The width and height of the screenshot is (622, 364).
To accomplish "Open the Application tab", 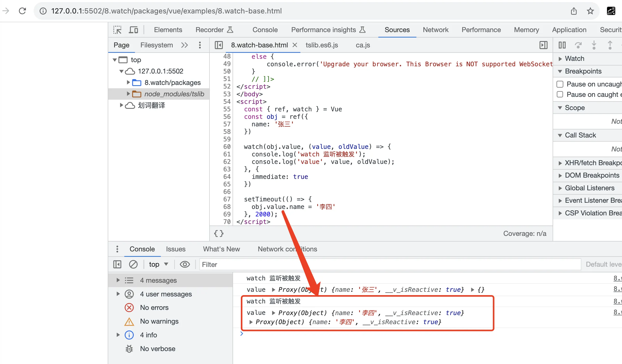I will [x=569, y=30].
